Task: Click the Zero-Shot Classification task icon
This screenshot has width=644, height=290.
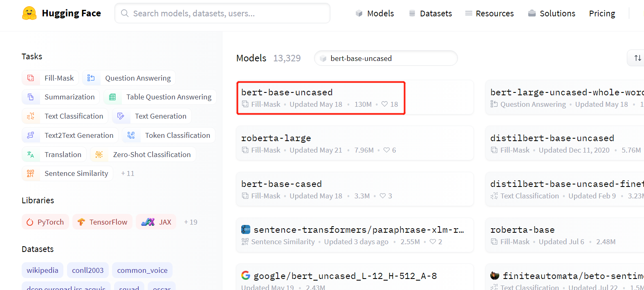Action: [99, 155]
